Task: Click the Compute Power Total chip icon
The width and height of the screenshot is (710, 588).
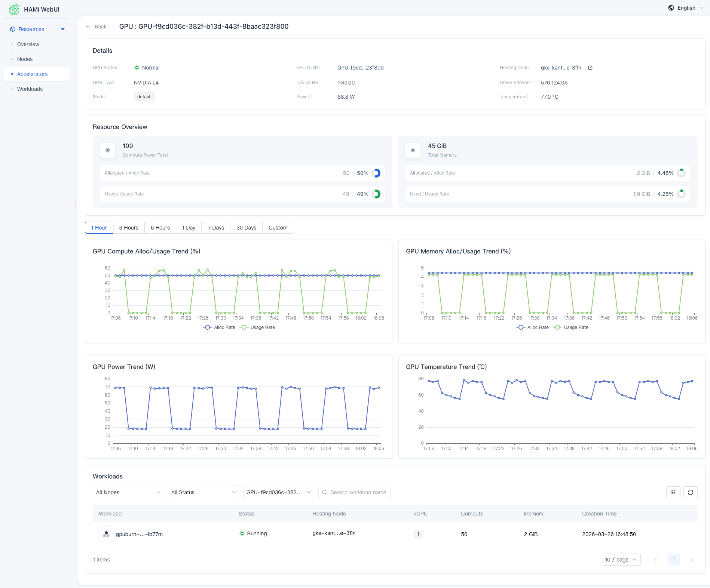Action: coord(108,150)
